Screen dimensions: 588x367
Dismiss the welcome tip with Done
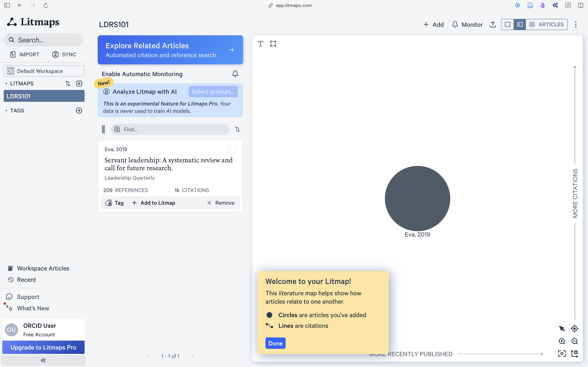pos(275,343)
